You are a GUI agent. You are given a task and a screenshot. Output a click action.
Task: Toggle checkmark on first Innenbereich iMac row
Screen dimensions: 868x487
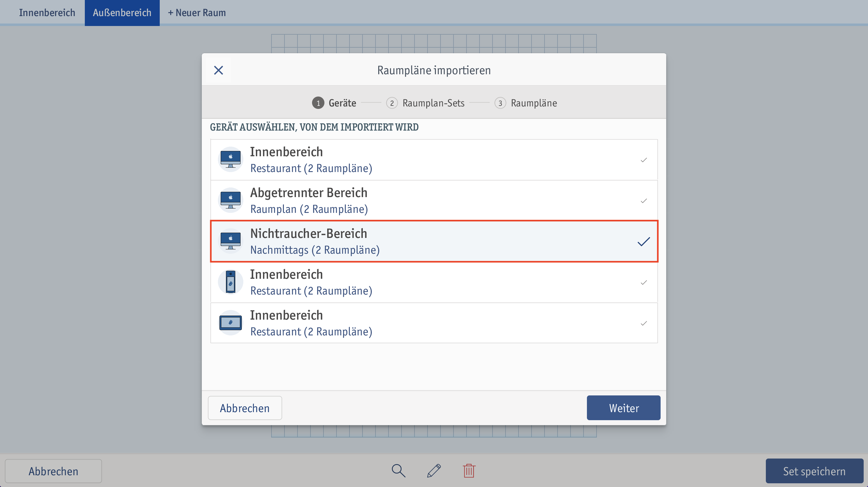644,160
